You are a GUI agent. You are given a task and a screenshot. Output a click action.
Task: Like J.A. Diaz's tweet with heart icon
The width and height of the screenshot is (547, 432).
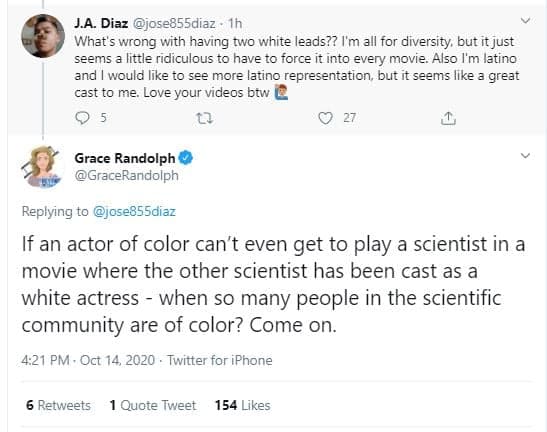325,118
